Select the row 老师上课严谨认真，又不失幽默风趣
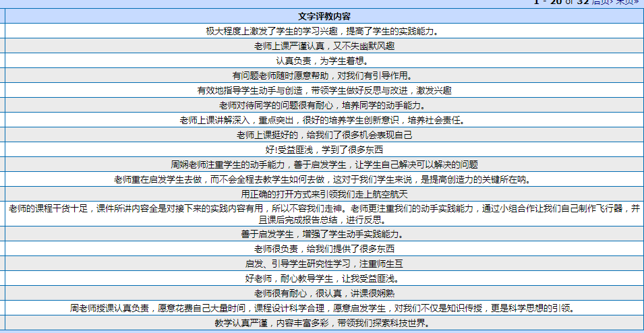This screenshot has height=333, width=644. click(324, 46)
